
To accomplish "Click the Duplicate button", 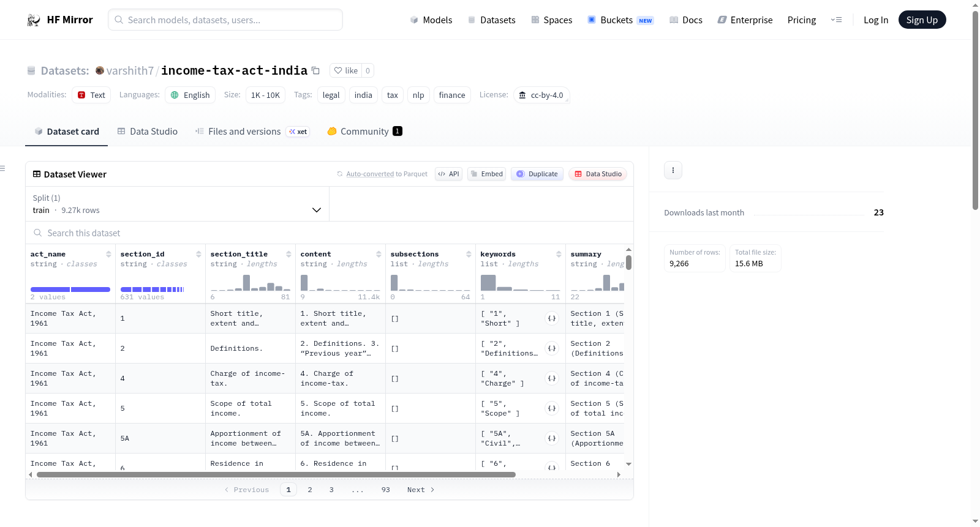I will click(x=537, y=174).
